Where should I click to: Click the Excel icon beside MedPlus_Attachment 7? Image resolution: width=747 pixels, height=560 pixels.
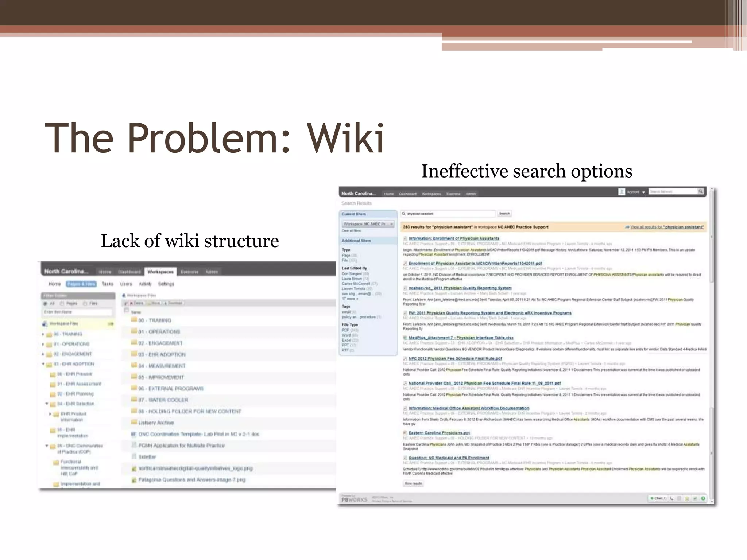tap(405, 338)
